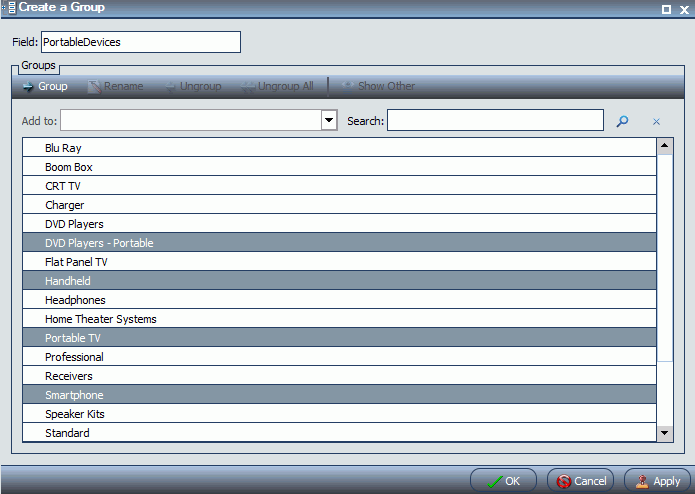Image resolution: width=695 pixels, height=494 pixels.
Task: Click the list scrollbar up arrow
Action: [665, 146]
